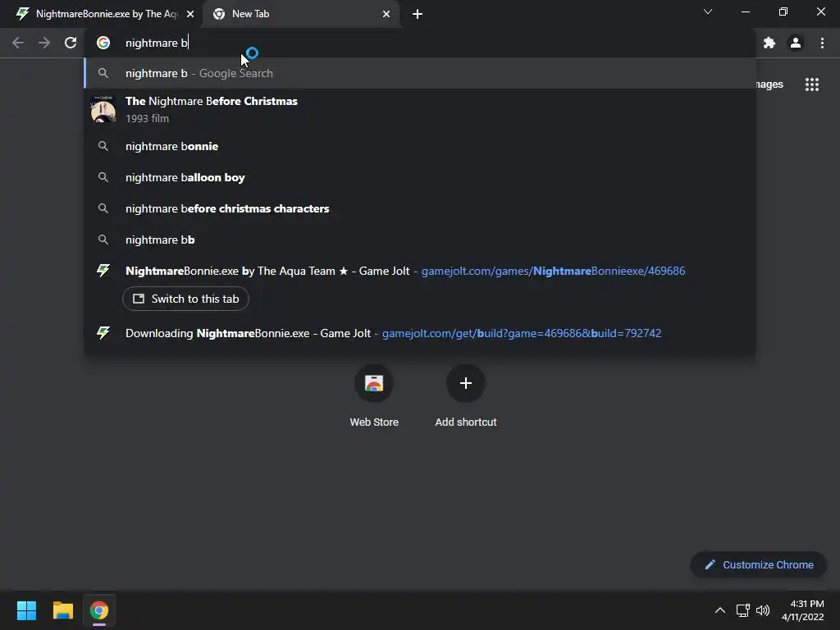Screen dimensions: 840x630
Task: Go back with the back arrow
Action: [18, 43]
